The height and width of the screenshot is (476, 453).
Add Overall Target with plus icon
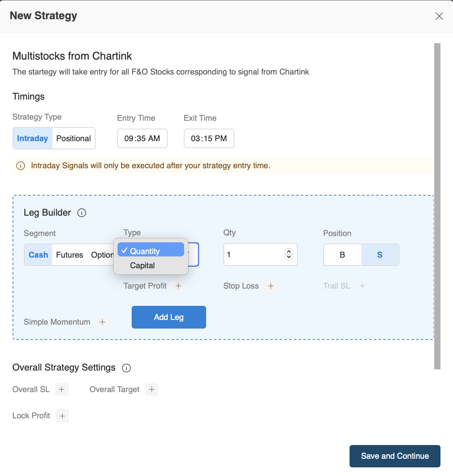coord(152,389)
